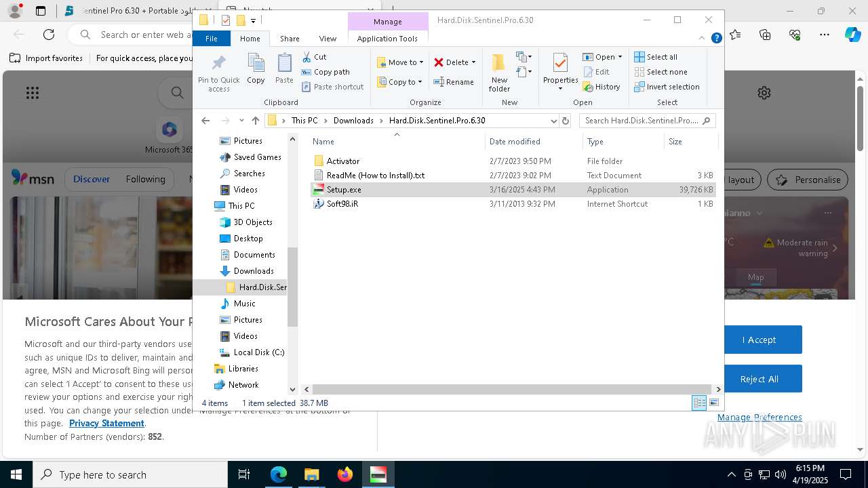
Task: Expand the Delete dropdown arrow
Action: pyautogui.click(x=473, y=62)
